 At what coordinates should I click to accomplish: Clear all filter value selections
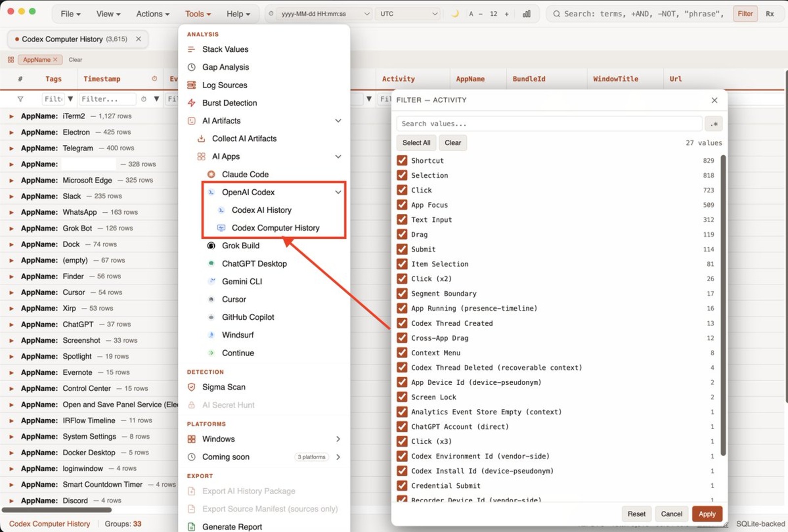453,143
